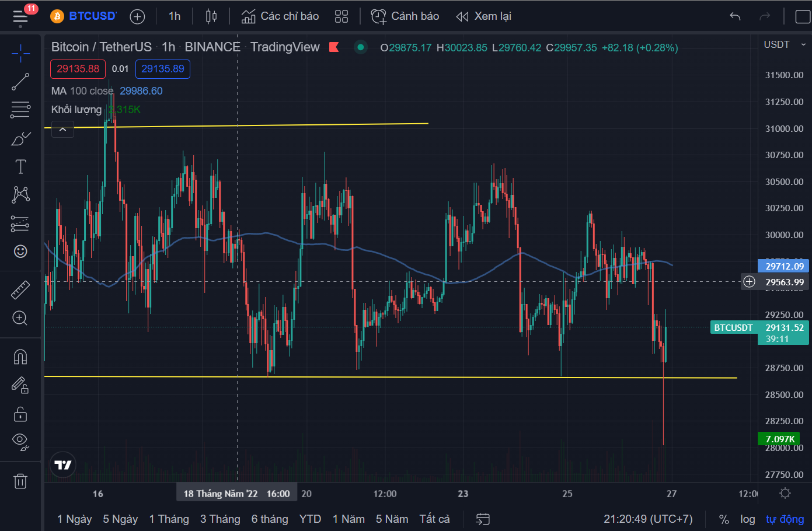Open go to date icon
Screen dimensions: 812x531
[483, 519]
